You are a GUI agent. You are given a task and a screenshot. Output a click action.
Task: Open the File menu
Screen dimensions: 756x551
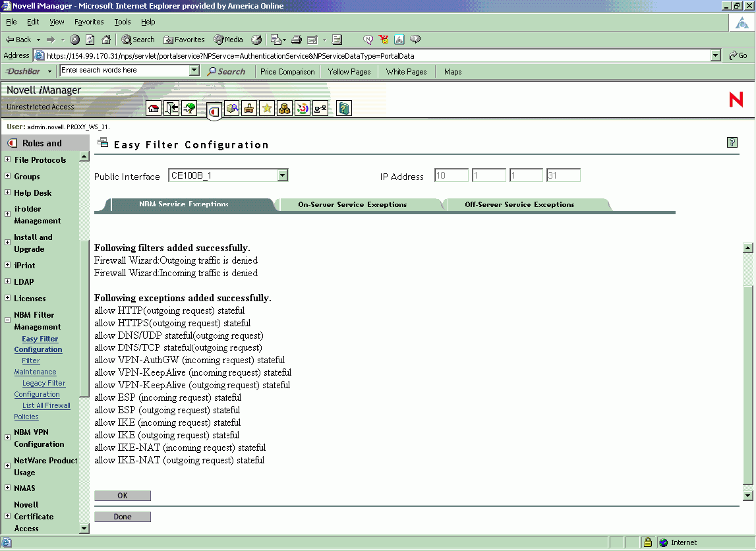coord(11,22)
